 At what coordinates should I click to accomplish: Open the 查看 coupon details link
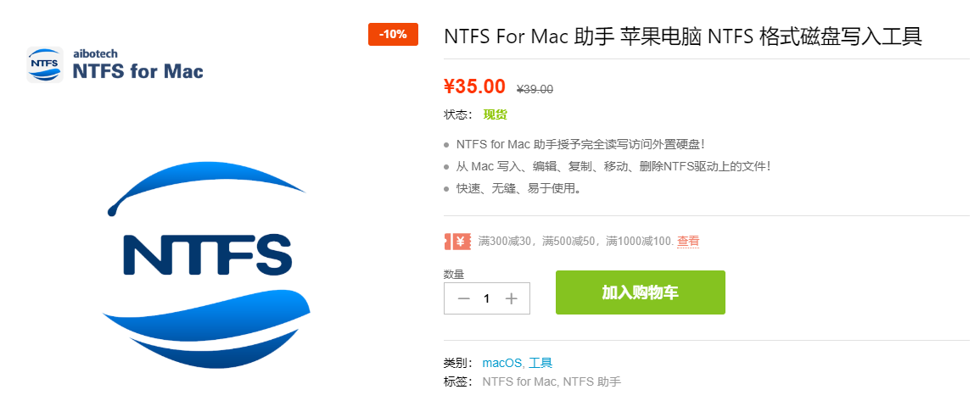click(688, 241)
